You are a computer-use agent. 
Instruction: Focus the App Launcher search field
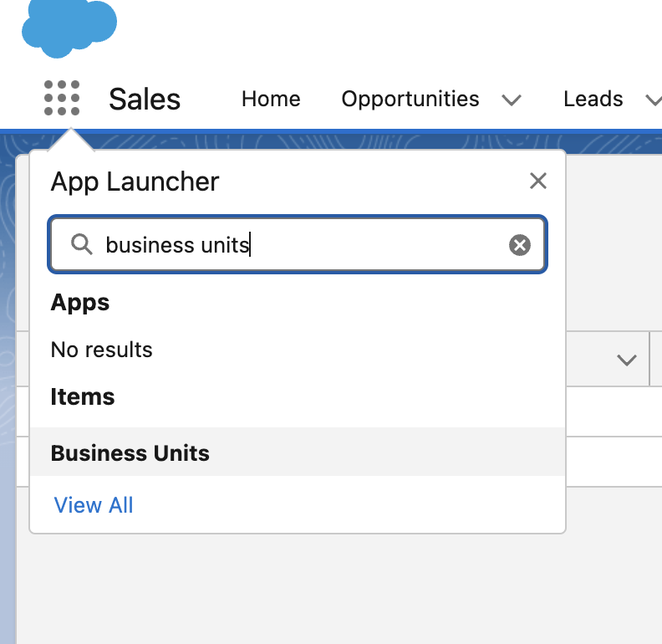coord(298,245)
